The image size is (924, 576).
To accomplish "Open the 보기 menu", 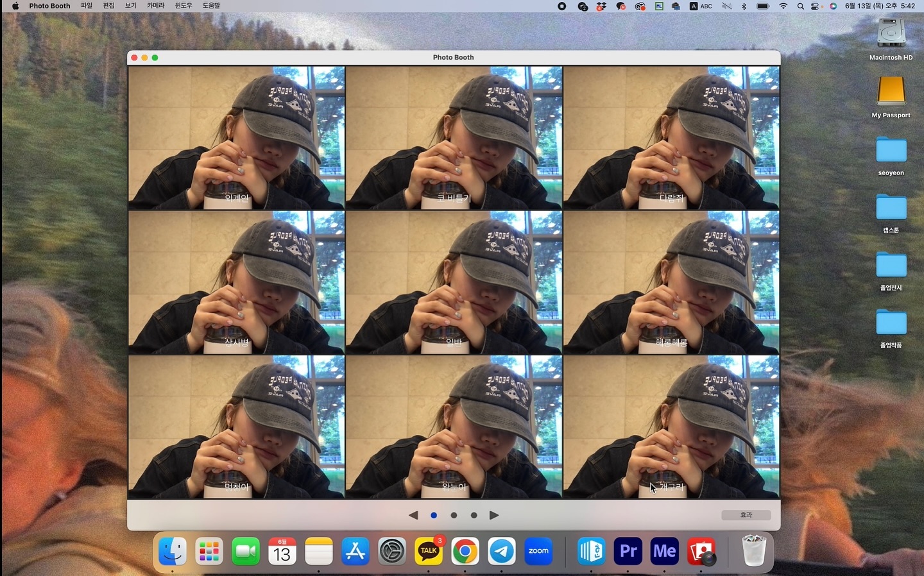I will click(x=131, y=6).
